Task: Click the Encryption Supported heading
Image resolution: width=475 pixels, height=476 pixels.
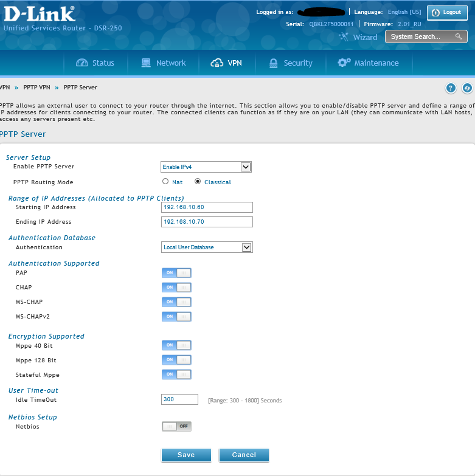Action: [x=46, y=336]
